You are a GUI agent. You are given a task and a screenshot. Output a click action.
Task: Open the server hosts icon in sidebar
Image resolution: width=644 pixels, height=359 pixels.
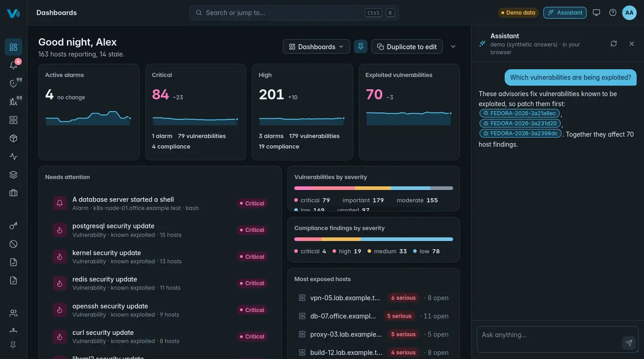(13, 120)
